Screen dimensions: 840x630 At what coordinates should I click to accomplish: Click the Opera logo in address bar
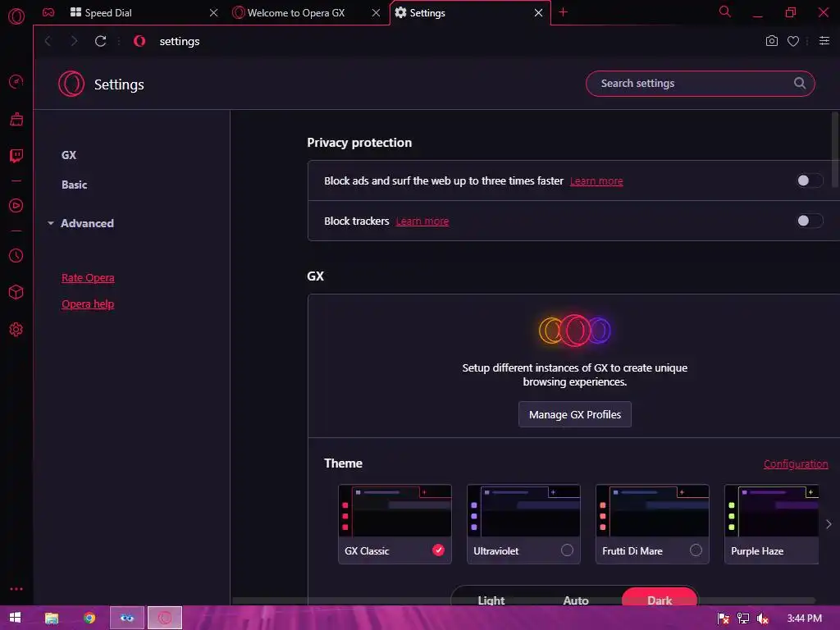[139, 41]
